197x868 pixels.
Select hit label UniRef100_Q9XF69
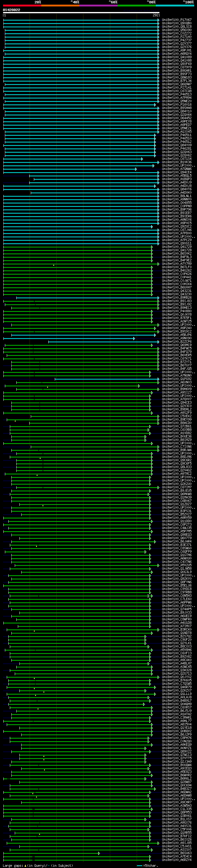click(176, 64)
